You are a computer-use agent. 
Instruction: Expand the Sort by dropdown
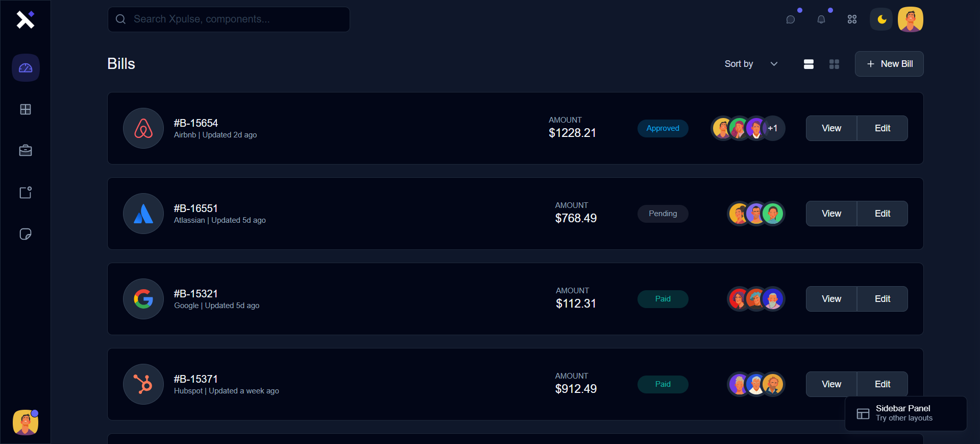(751, 64)
